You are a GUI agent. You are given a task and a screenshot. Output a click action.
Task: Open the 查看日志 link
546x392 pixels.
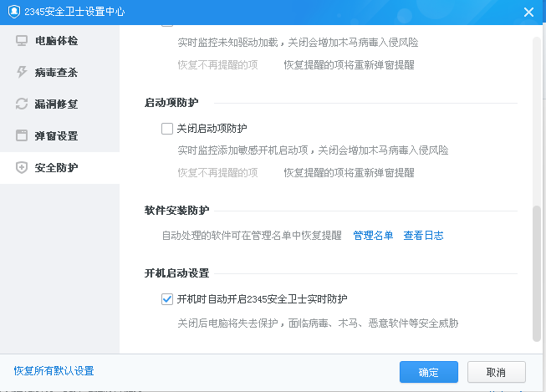click(423, 236)
